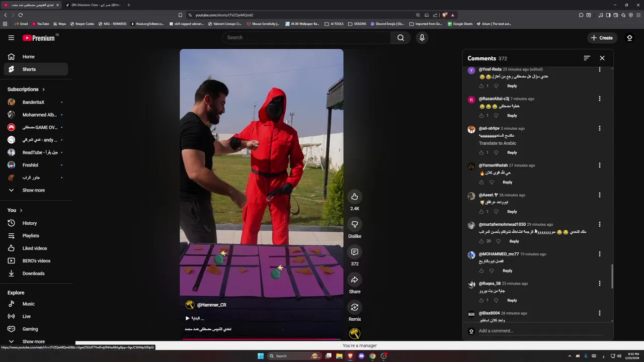Screen dimensions: 644x362
Task: Open History page
Action: tap(35, 223)
